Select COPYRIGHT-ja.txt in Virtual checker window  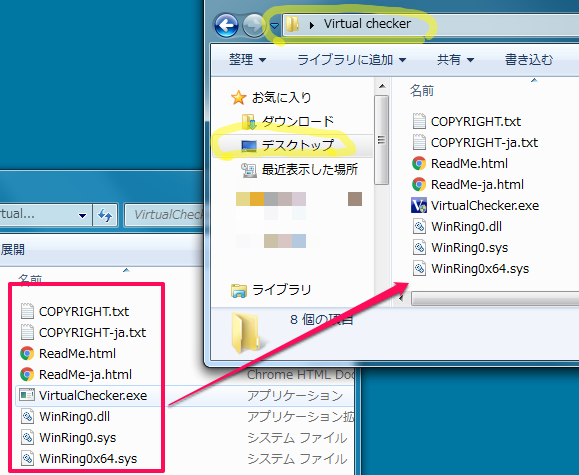[x=484, y=143]
